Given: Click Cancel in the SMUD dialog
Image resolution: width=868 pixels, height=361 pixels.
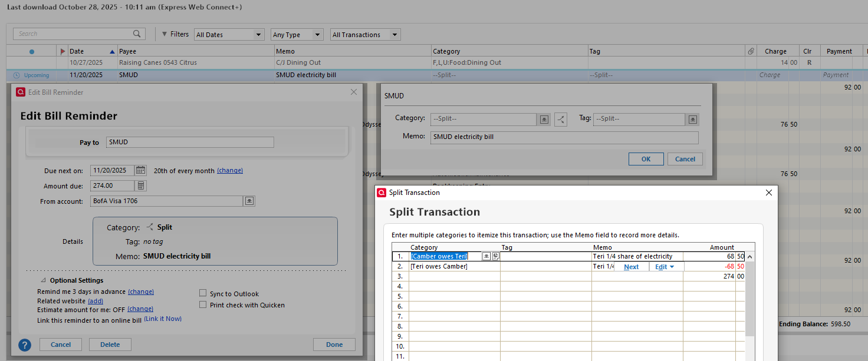Looking at the screenshot, I should coord(685,159).
